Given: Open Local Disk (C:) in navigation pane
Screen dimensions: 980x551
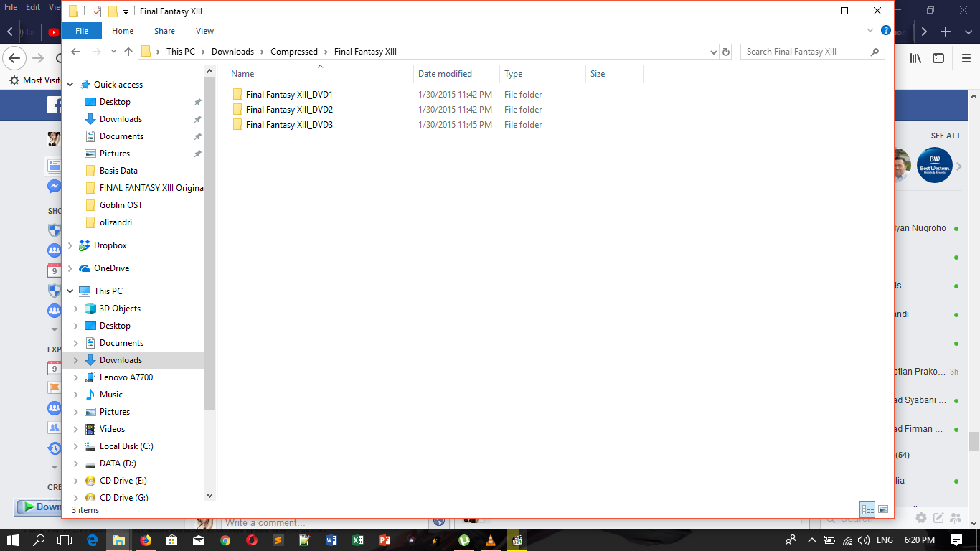Looking at the screenshot, I should 126,446.
